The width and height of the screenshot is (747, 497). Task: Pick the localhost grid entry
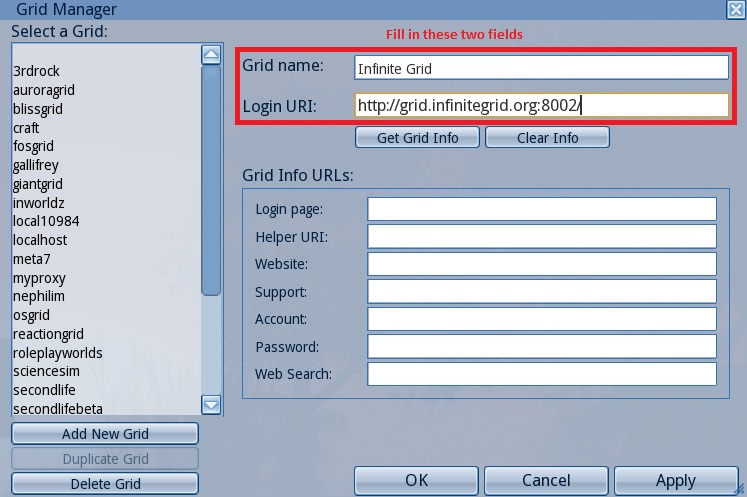(x=40, y=240)
